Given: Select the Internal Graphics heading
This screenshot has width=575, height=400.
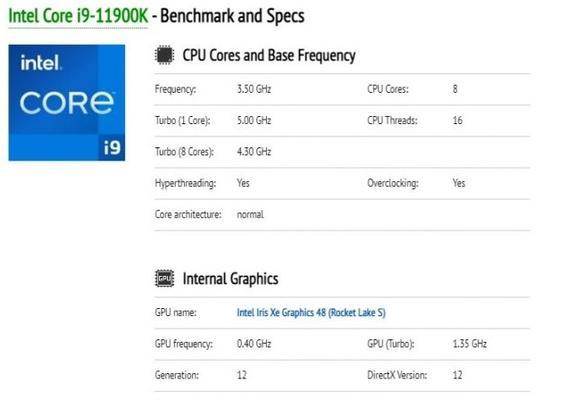Looking at the screenshot, I should (x=230, y=279).
